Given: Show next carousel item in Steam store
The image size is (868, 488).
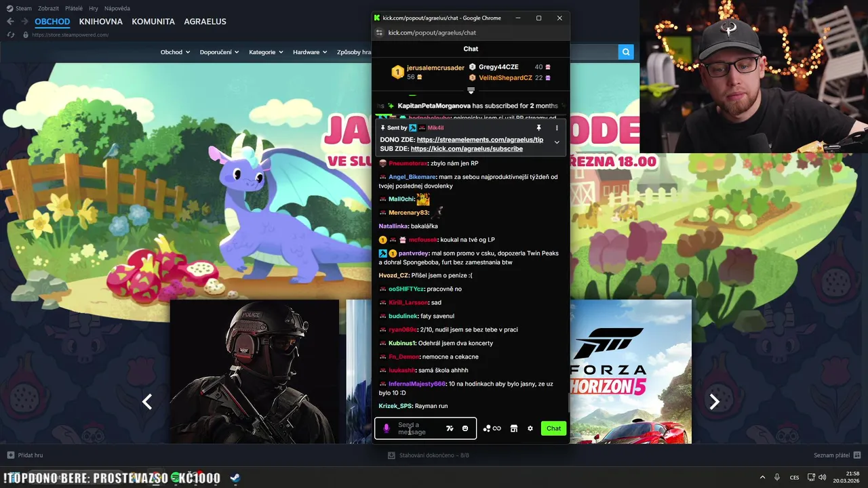Looking at the screenshot, I should [714, 402].
